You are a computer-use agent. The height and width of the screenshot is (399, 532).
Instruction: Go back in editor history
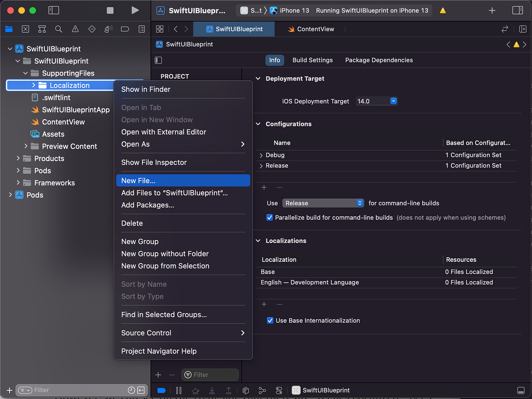[176, 29]
